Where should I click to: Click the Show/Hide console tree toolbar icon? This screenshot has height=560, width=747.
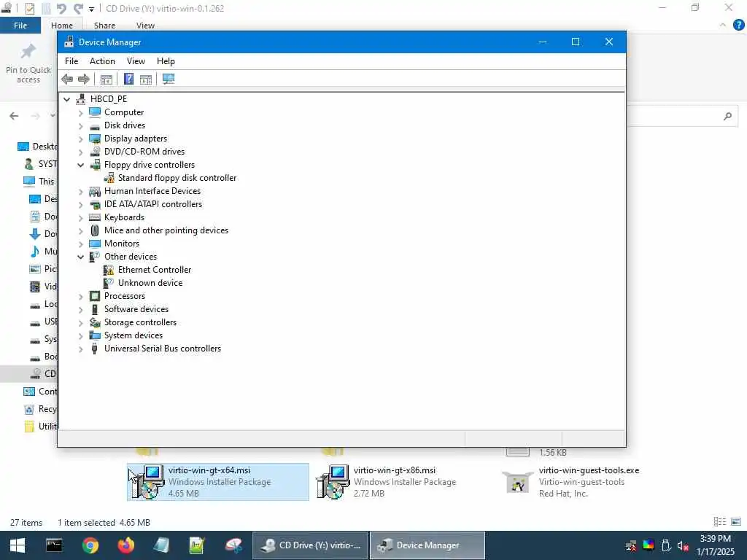click(x=107, y=79)
